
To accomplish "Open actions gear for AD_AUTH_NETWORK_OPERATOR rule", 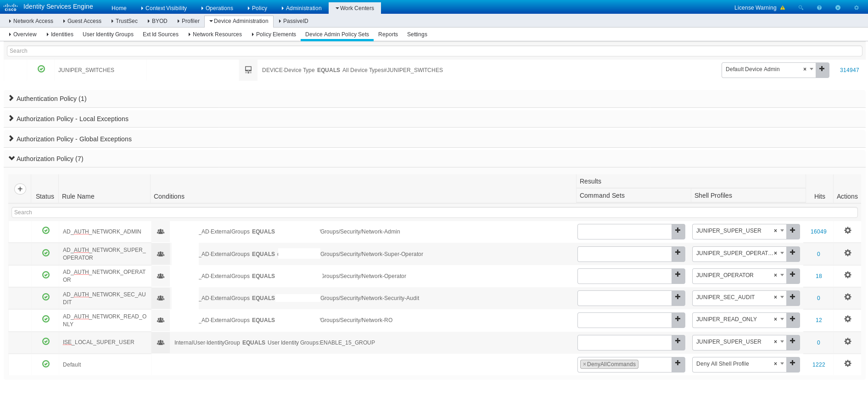I will point(848,275).
